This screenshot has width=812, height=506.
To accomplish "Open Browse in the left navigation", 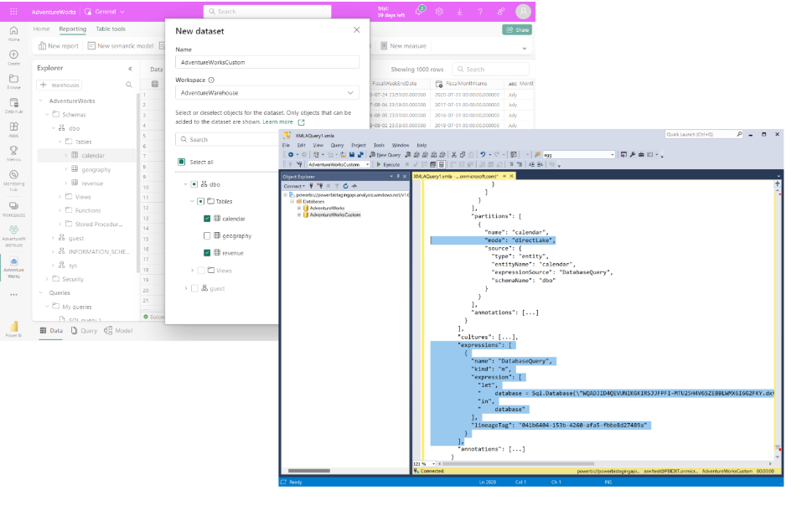I will [14, 81].
